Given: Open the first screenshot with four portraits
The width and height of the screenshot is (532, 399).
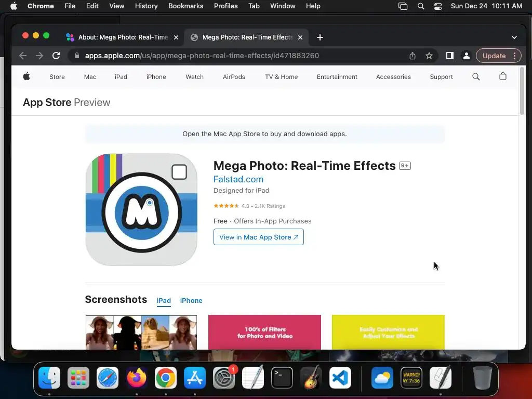Looking at the screenshot, I should [141, 332].
